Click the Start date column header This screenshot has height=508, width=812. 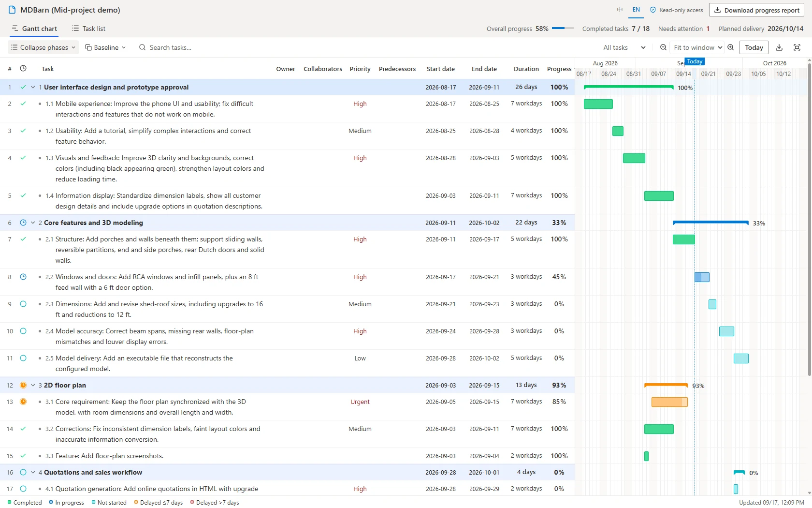(440, 69)
